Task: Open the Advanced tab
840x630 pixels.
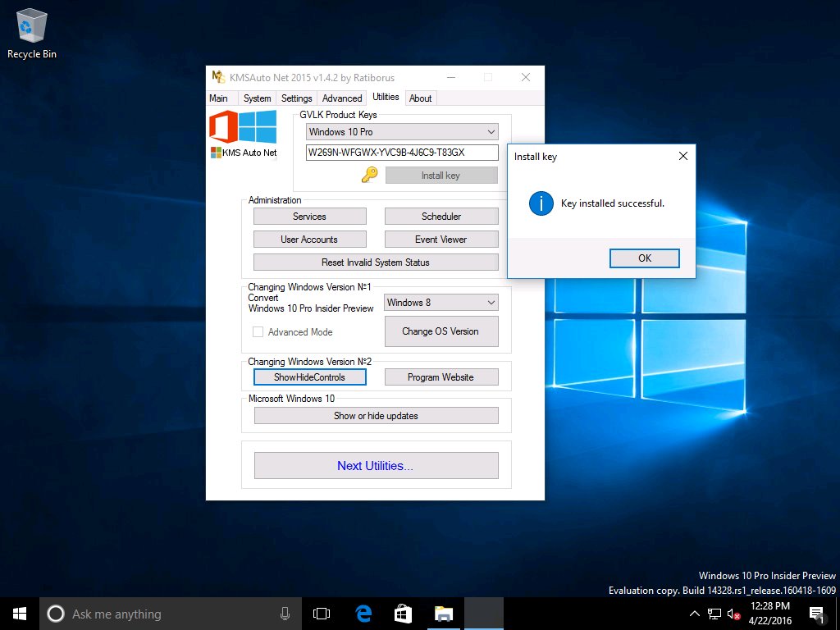Action: (x=342, y=98)
